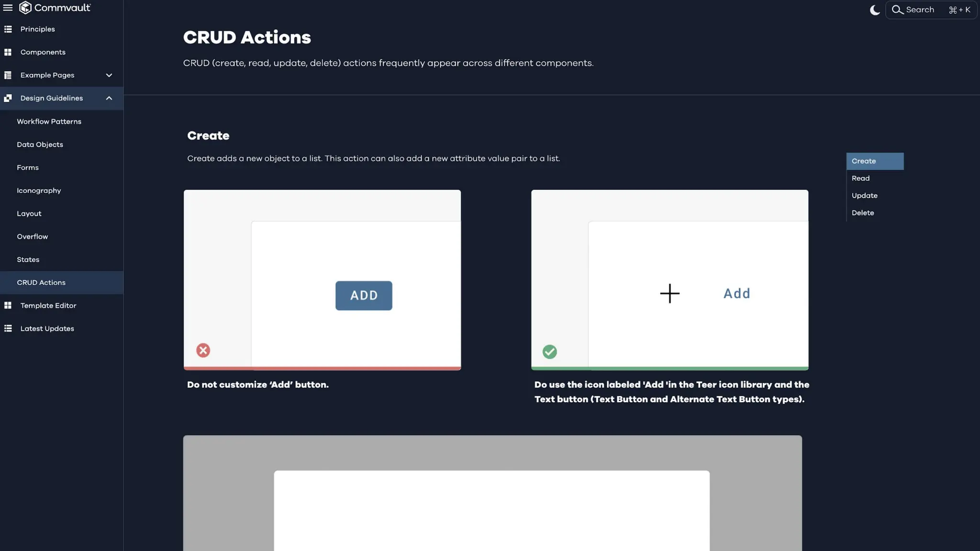Click the plus Add icon example

pos(669,293)
